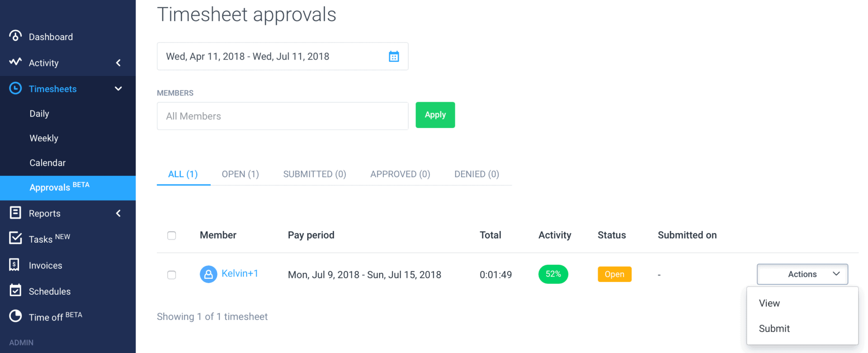Image resolution: width=868 pixels, height=353 pixels.
Task: Open the Kelvin+1 member link
Action: click(x=240, y=273)
